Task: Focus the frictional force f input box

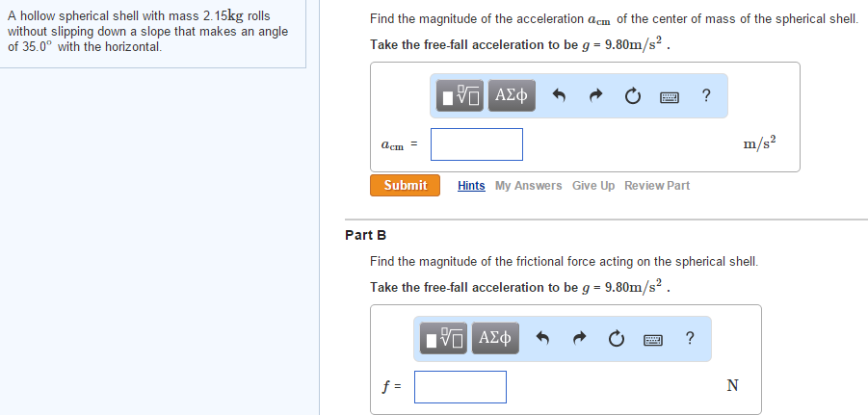Action: click(x=460, y=387)
